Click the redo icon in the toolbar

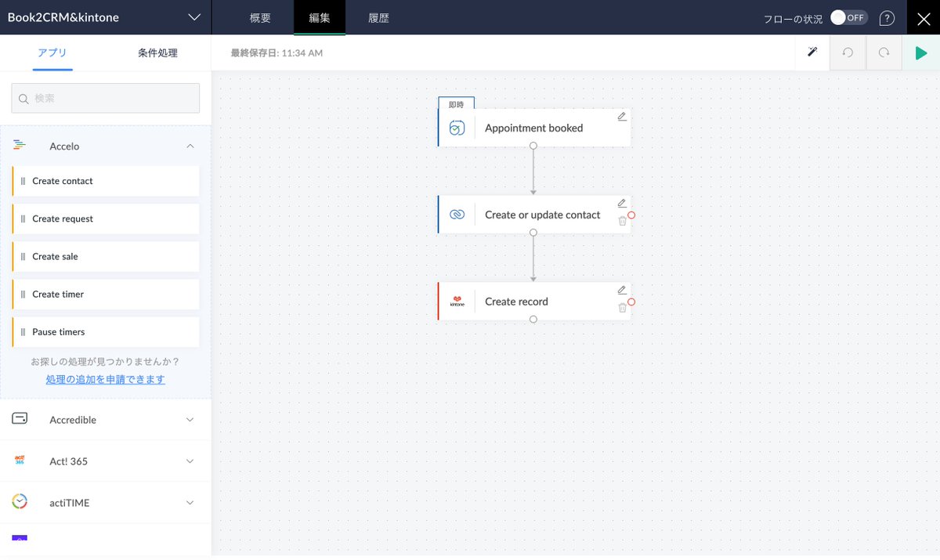883,52
